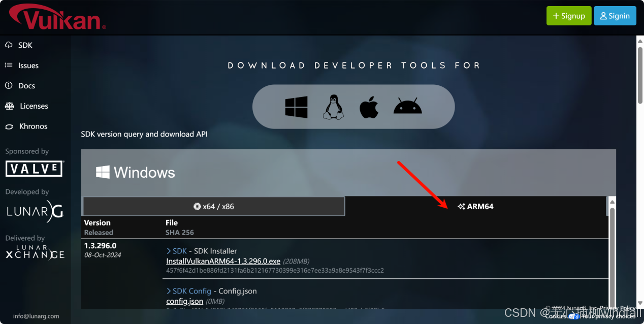
Task: Open Khronos in the sidebar
Action: pyautogui.click(x=26, y=126)
